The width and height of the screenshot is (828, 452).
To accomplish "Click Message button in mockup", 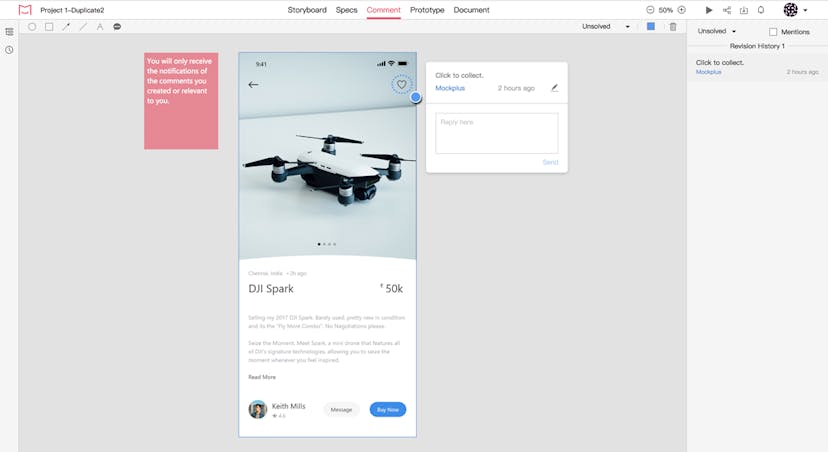I will click(341, 409).
